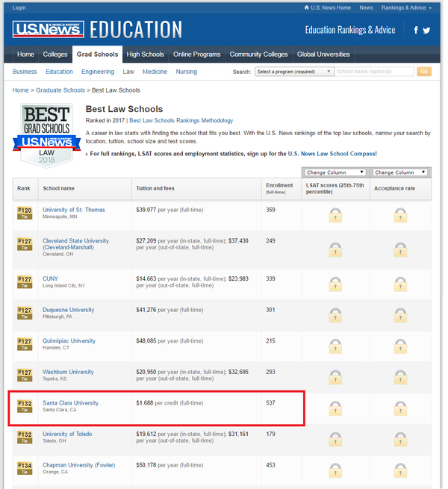Click acceptance rate lock for Cleveland State University
The image size is (448, 489).
click(400, 249)
